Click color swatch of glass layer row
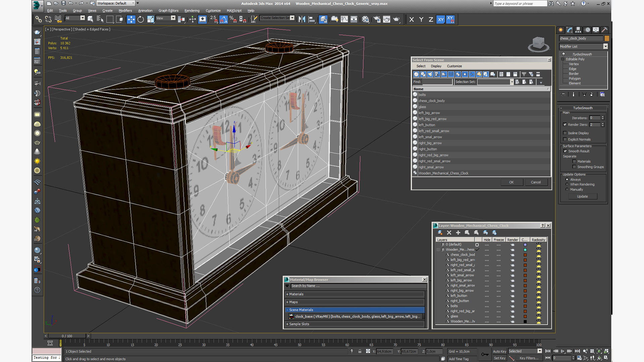This screenshot has width=644, height=362. pyautogui.click(x=525, y=316)
